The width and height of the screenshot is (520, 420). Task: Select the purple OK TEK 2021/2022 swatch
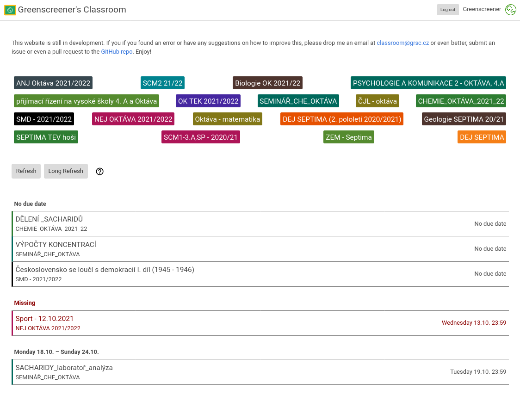[x=208, y=100]
